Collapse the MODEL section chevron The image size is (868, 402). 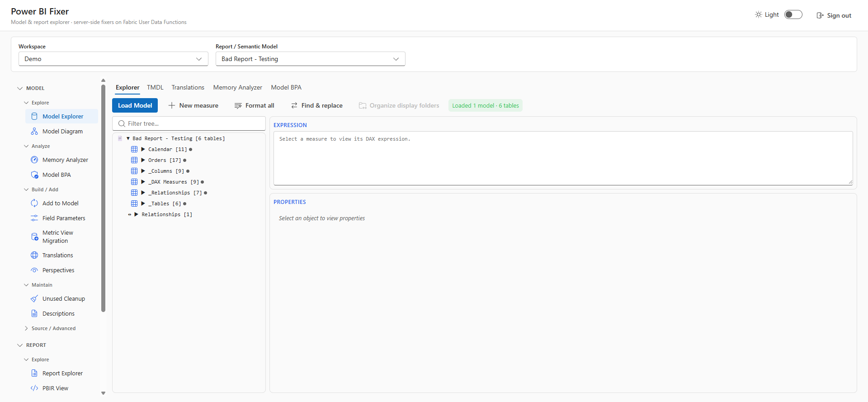[x=20, y=88]
